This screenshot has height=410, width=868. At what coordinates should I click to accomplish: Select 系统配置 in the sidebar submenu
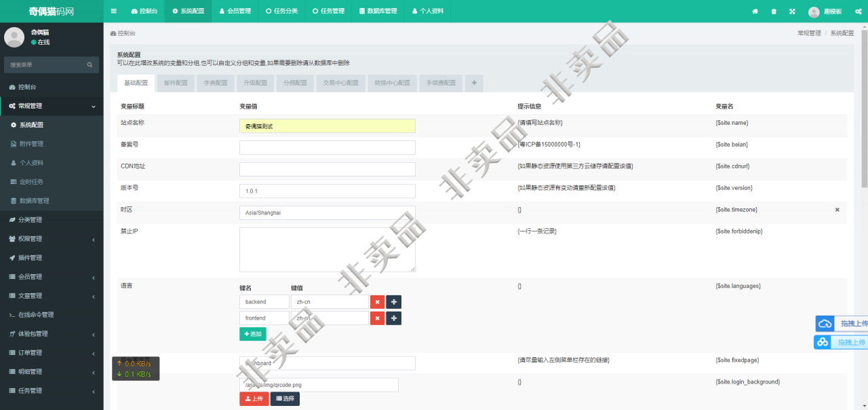52,125
